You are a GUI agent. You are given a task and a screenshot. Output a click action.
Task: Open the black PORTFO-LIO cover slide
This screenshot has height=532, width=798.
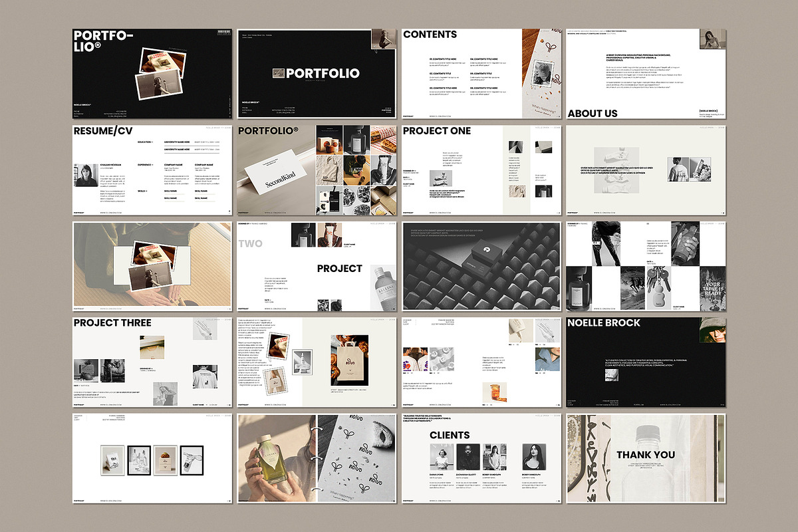pos(152,73)
